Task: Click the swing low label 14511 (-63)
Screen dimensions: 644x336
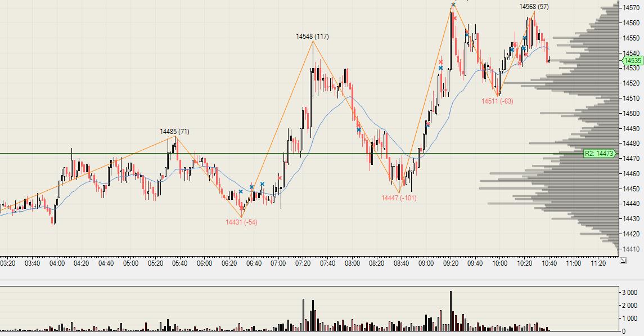Action: [497, 101]
